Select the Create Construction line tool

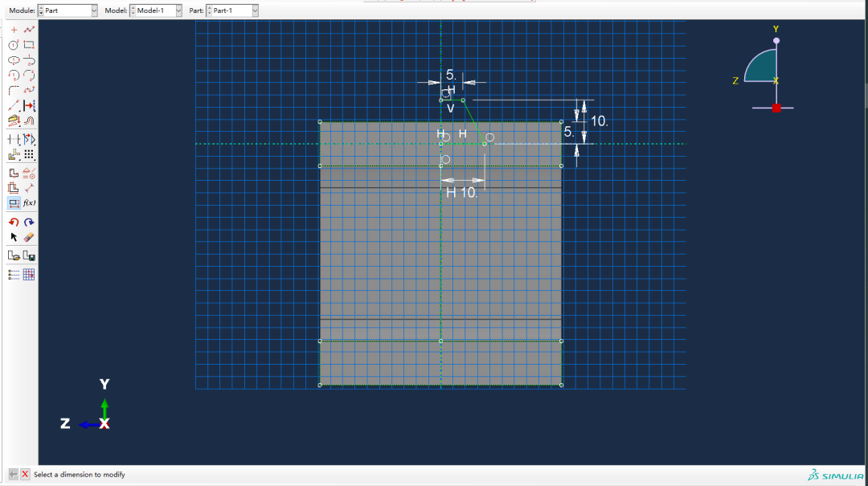click(14, 105)
